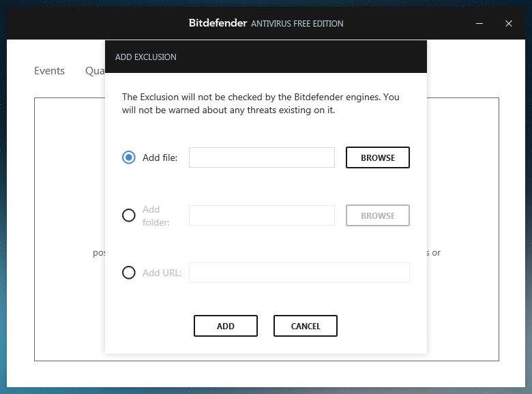Select the Add folder radio option
532x394 pixels.
(129, 215)
